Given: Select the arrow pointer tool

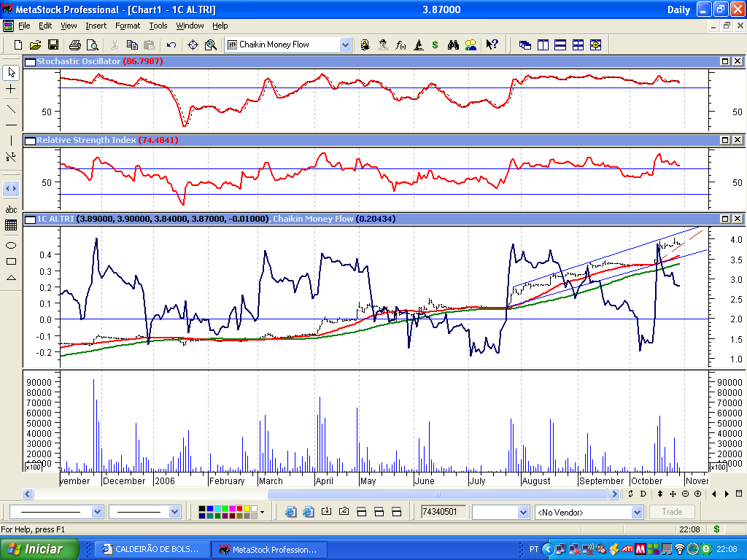Looking at the screenshot, I should [11, 72].
